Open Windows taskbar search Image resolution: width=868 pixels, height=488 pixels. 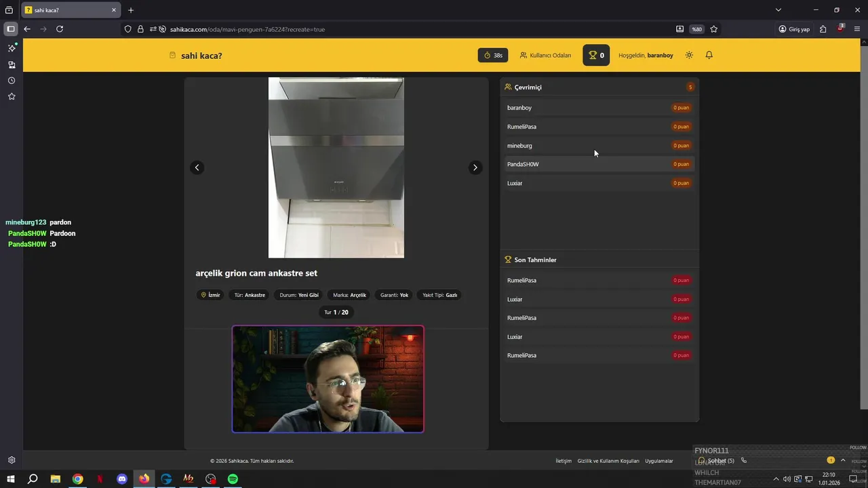pyautogui.click(x=33, y=479)
